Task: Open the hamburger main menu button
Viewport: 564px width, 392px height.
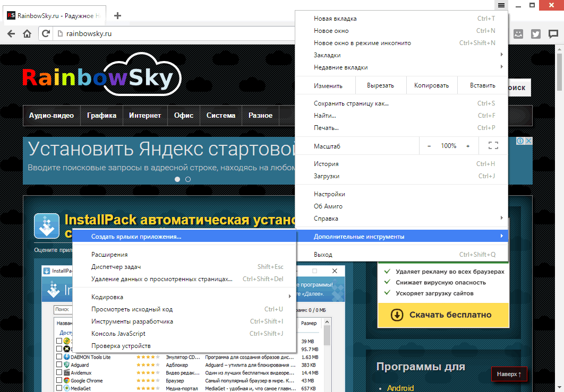Action: [501, 5]
